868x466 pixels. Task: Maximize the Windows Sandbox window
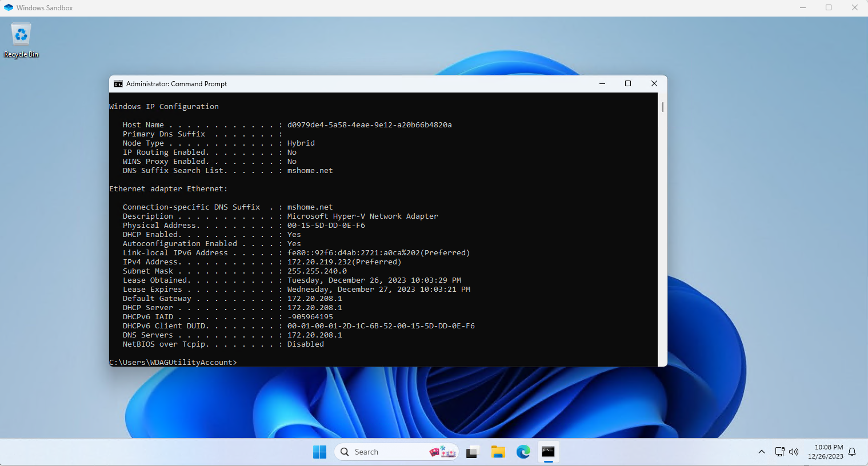pyautogui.click(x=829, y=8)
